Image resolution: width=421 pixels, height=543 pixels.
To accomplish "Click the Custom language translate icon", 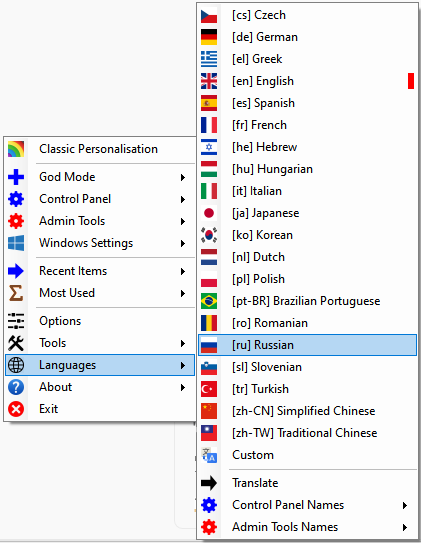I will [209, 455].
